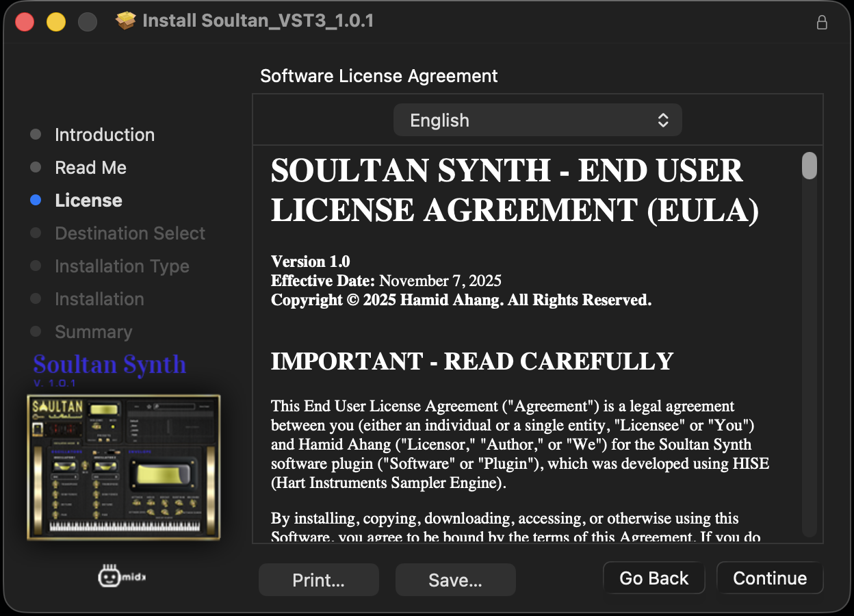Click the Soultan synth plugin thumbnail
The width and height of the screenshot is (854, 616).
124,467
